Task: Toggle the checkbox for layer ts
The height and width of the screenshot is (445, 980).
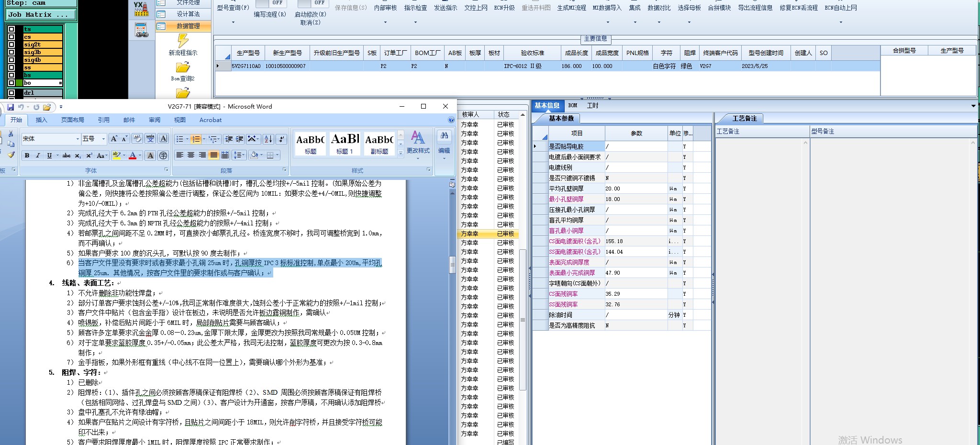Action: pyautogui.click(x=11, y=29)
